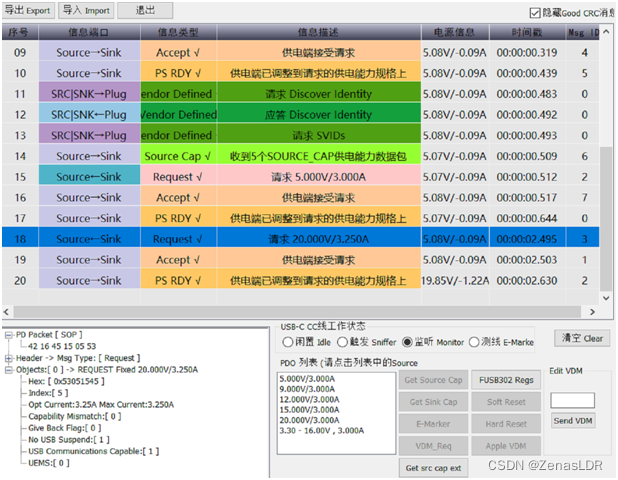Select 3.30 - 16.00V, 3.000A PDO entry

(322, 431)
